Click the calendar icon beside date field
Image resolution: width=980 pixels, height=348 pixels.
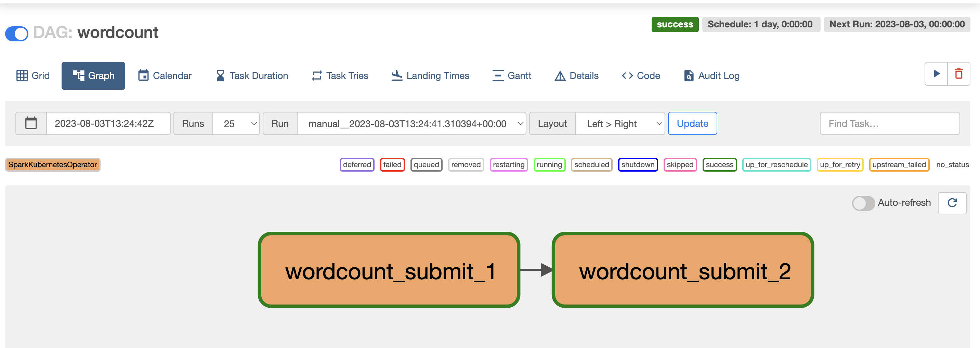31,124
